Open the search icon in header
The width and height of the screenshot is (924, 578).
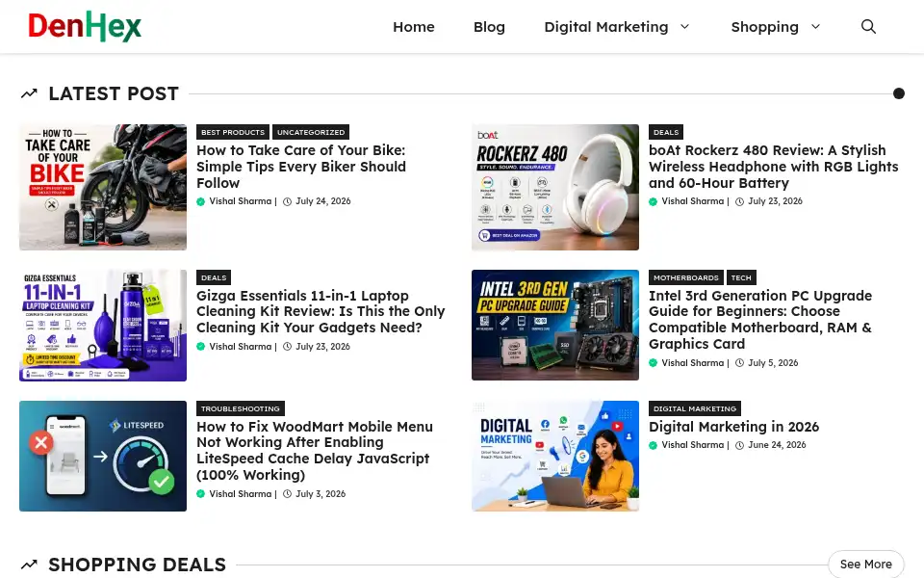pyautogui.click(x=868, y=27)
